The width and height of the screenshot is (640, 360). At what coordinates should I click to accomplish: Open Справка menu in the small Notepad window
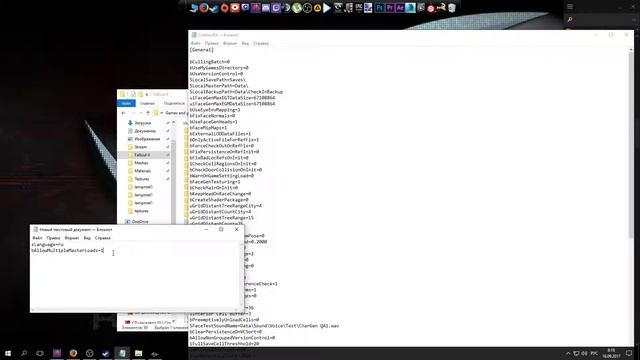102,238
